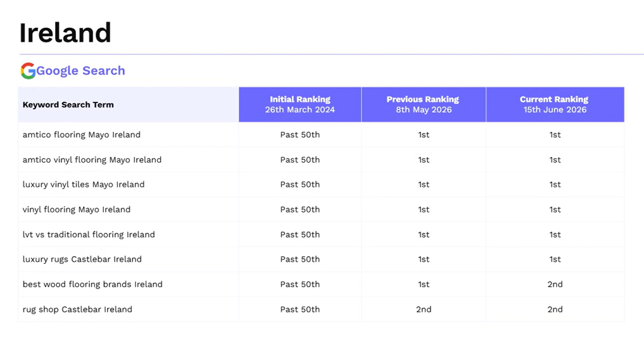Click current ranking 1st for luxury rugs Castlebar
Viewport: 644px width, 346px height.
555,259
